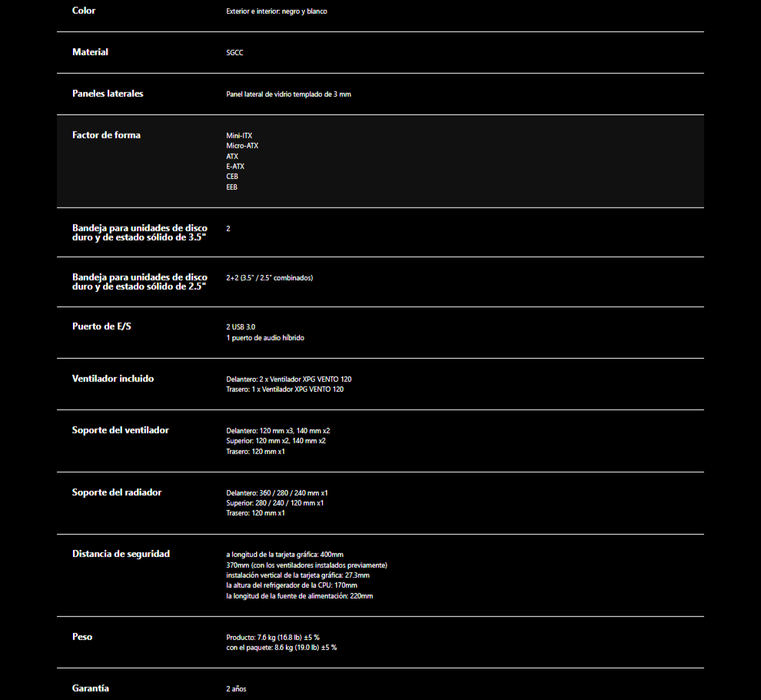
Task: Click the Distancia de seguridad label
Action: 121,554
